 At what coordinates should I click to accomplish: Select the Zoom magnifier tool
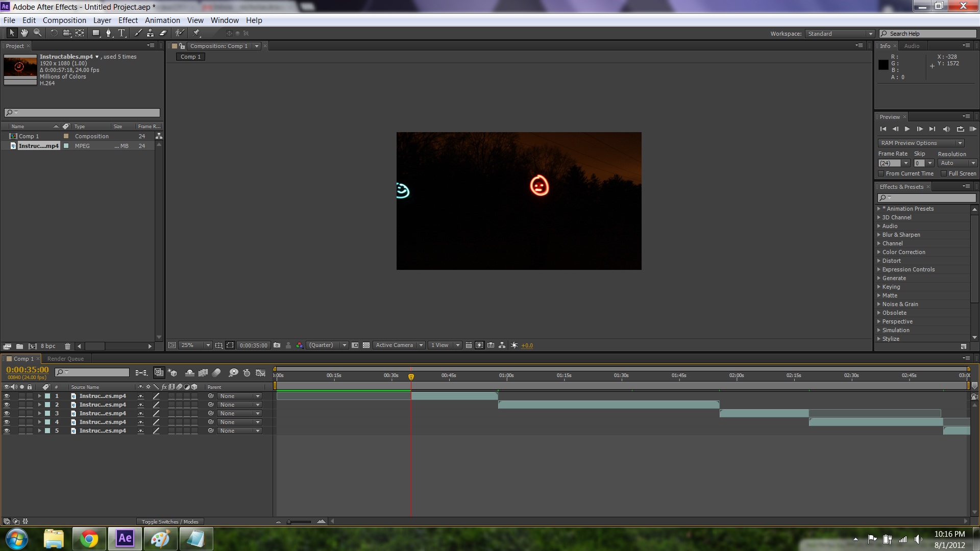(x=37, y=33)
